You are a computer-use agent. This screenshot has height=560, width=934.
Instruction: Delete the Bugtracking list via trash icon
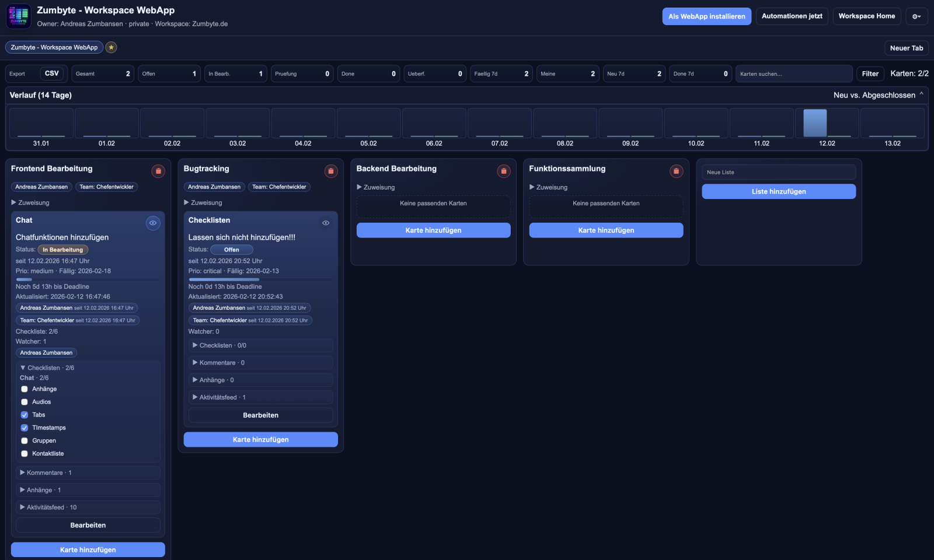pyautogui.click(x=331, y=171)
